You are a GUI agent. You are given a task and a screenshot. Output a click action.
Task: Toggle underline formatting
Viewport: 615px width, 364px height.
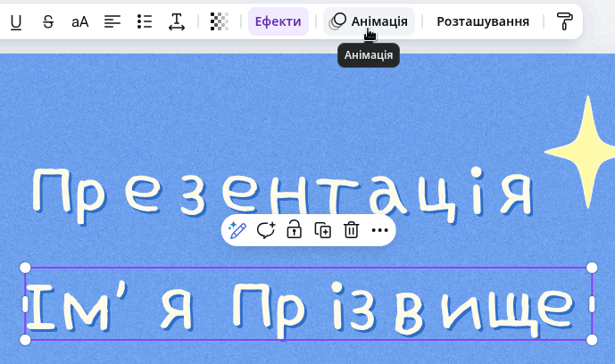(x=16, y=21)
